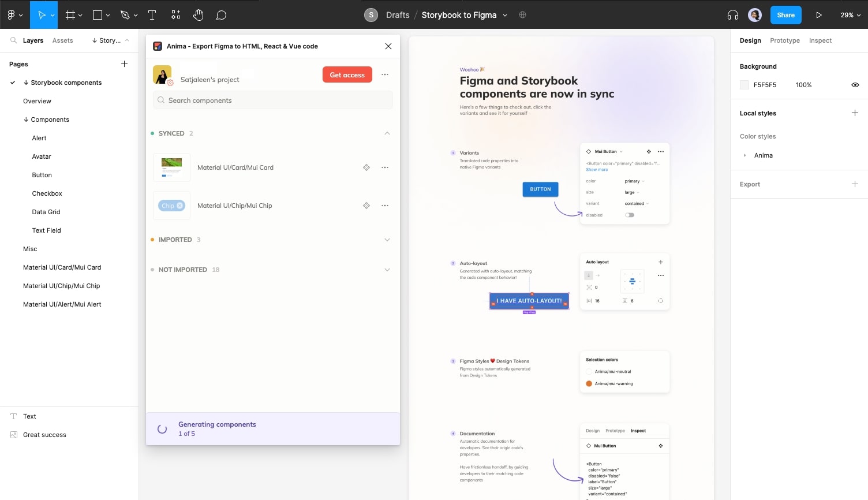868x500 pixels.
Task: Add a new page with plus icon
Action: [124, 64]
